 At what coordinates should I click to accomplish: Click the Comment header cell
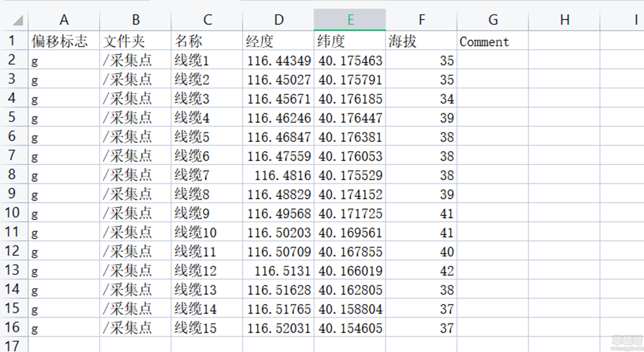coord(493,40)
